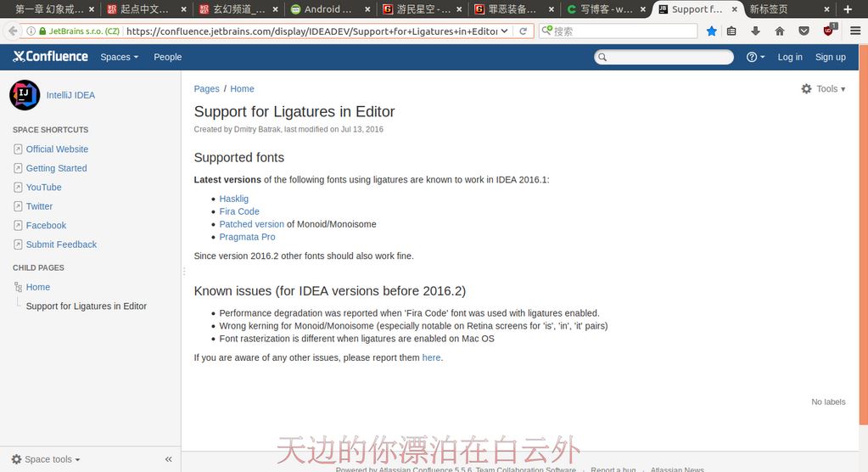
Task: Click the info icon in address bar
Action: 31,31
